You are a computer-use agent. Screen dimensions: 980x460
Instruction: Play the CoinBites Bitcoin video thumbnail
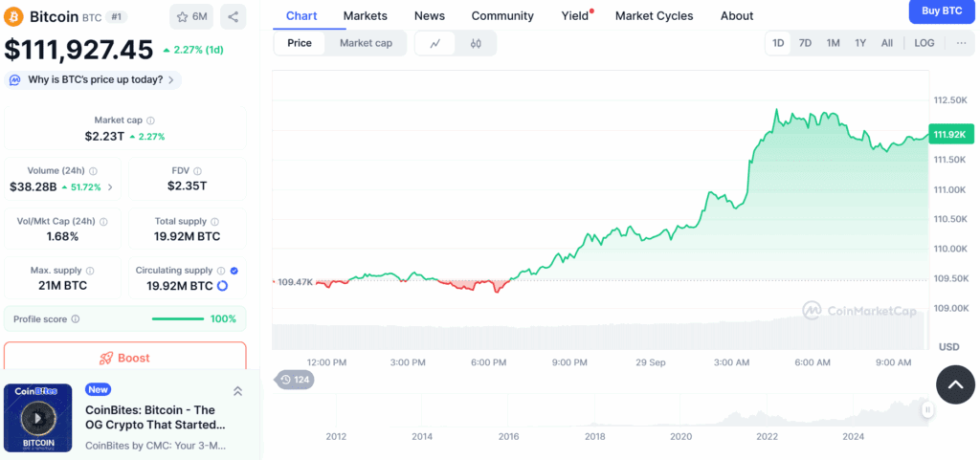click(x=38, y=418)
